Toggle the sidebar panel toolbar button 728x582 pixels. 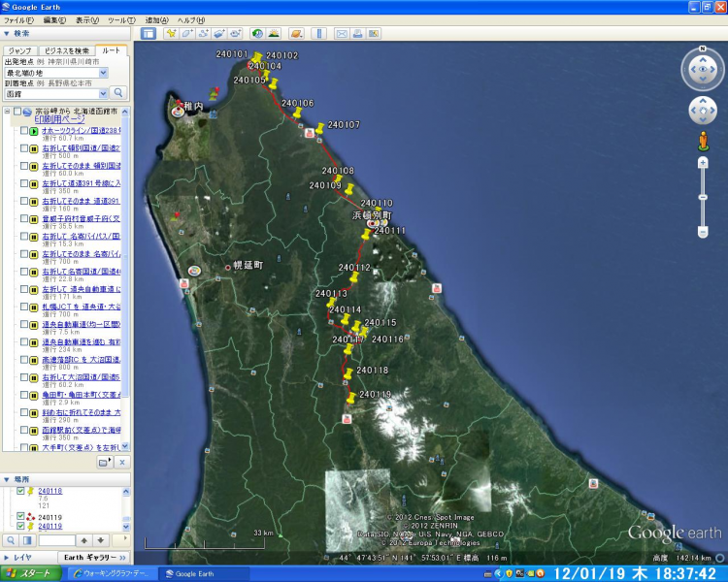pos(149,33)
